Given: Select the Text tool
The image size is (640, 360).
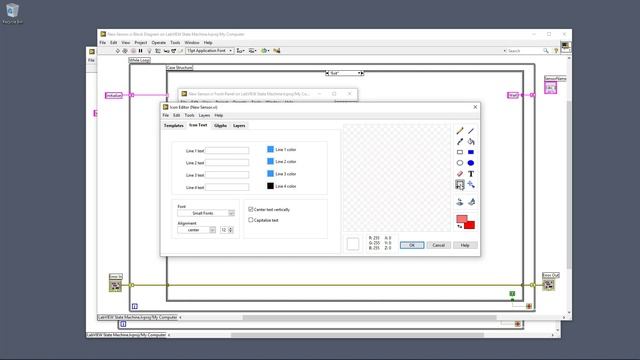Looking at the screenshot, I should pyautogui.click(x=471, y=174).
